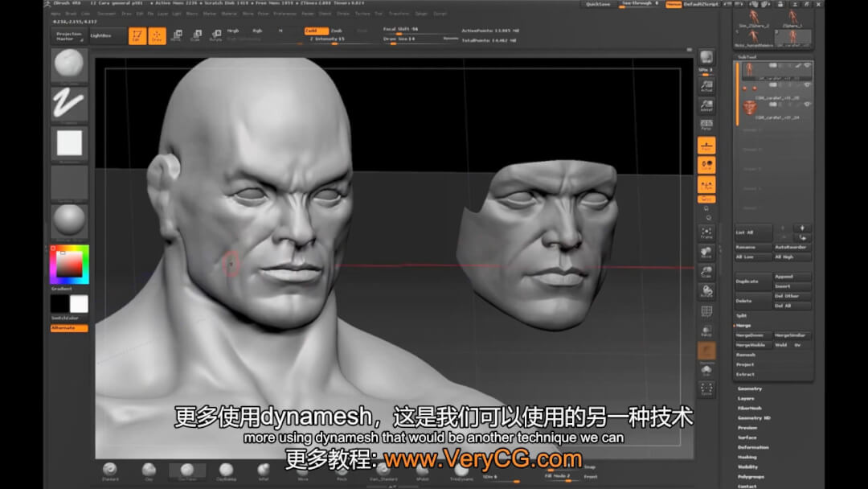Select the black secondary color swatch
Image resolution: width=868 pixels, height=489 pixels.
pos(59,304)
